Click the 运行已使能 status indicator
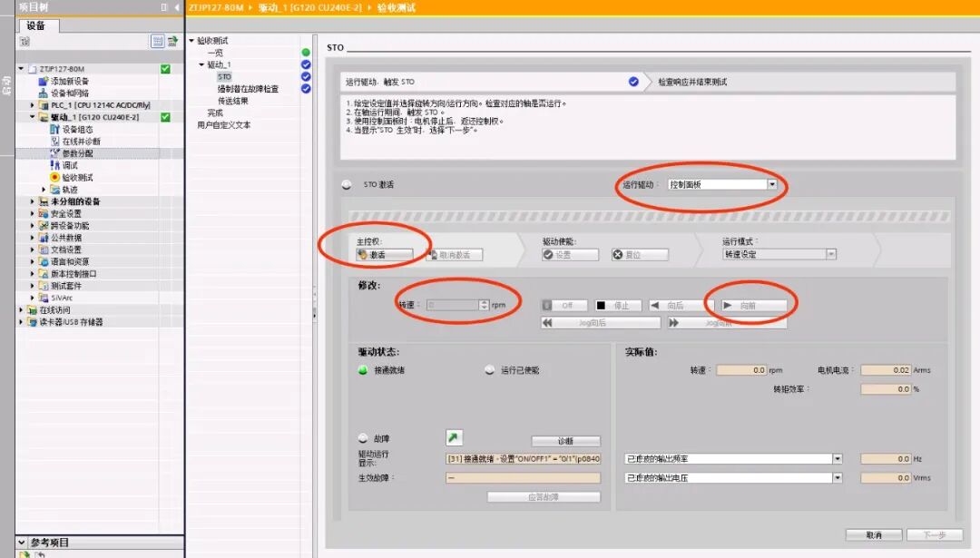 pyautogui.click(x=489, y=370)
